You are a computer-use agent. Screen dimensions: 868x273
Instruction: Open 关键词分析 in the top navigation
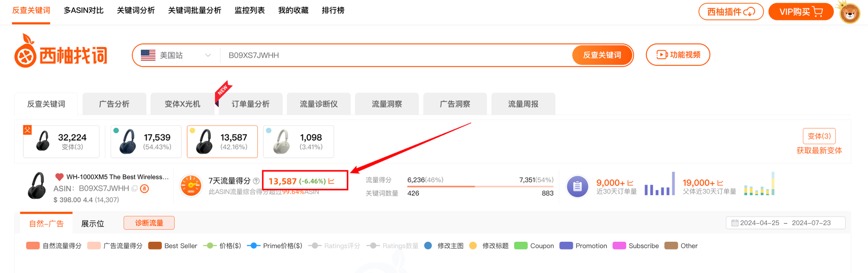[136, 10]
